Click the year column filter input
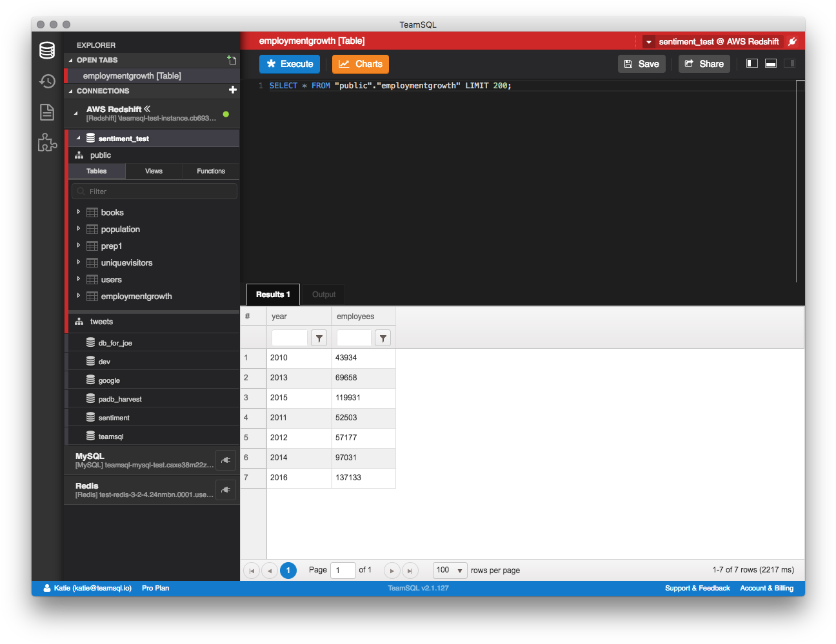 pyautogui.click(x=290, y=338)
